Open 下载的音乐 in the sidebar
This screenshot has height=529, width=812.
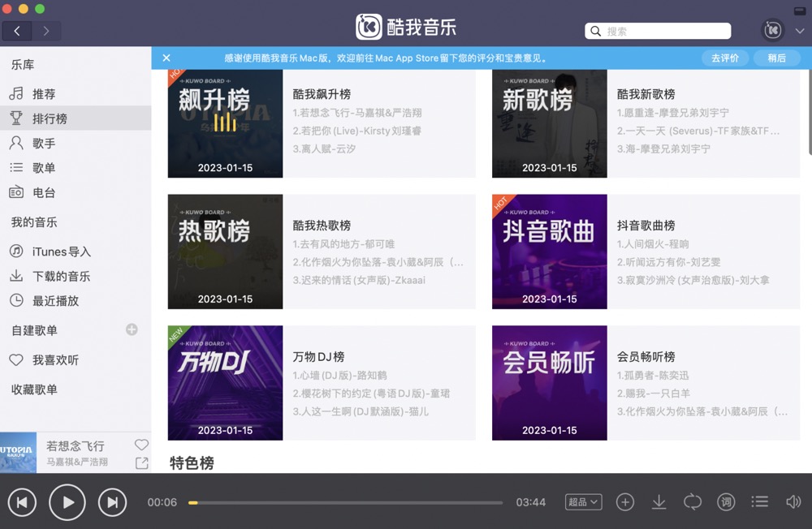[76, 276]
